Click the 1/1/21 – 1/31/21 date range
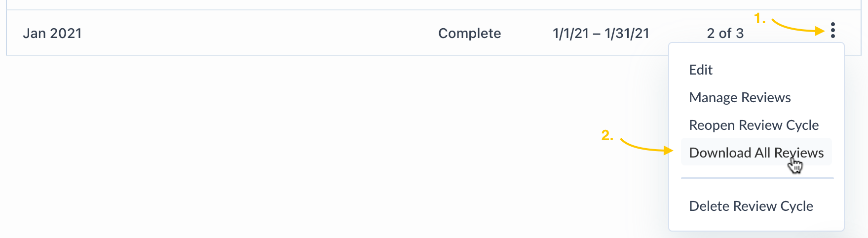The width and height of the screenshot is (868, 238). point(601,34)
